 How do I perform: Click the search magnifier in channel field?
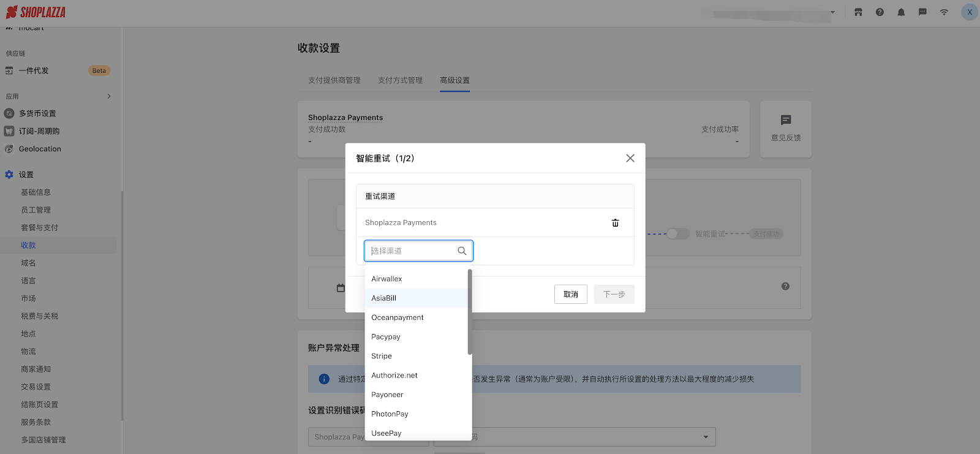pyautogui.click(x=462, y=251)
